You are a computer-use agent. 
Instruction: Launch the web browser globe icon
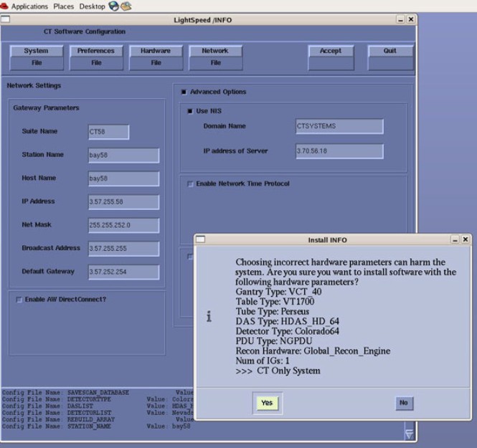point(113,6)
